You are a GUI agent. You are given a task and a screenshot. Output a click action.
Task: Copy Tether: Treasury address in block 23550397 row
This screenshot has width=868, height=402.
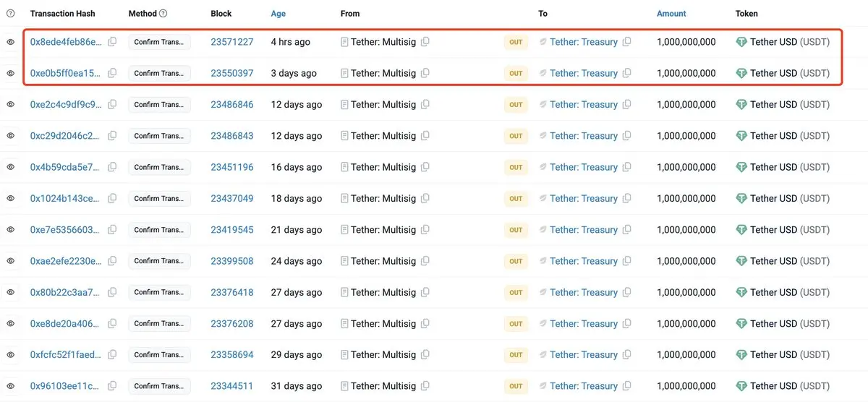[627, 73]
